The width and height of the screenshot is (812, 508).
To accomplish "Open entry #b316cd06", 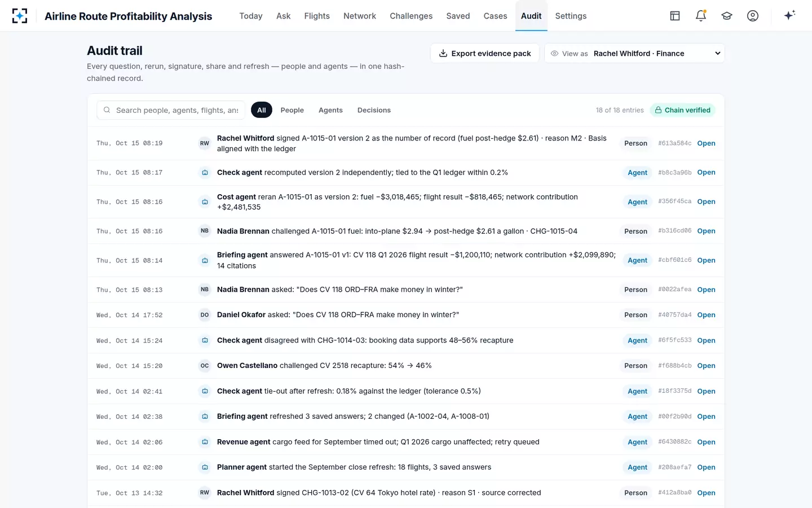I will pyautogui.click(x=706, y=231).
